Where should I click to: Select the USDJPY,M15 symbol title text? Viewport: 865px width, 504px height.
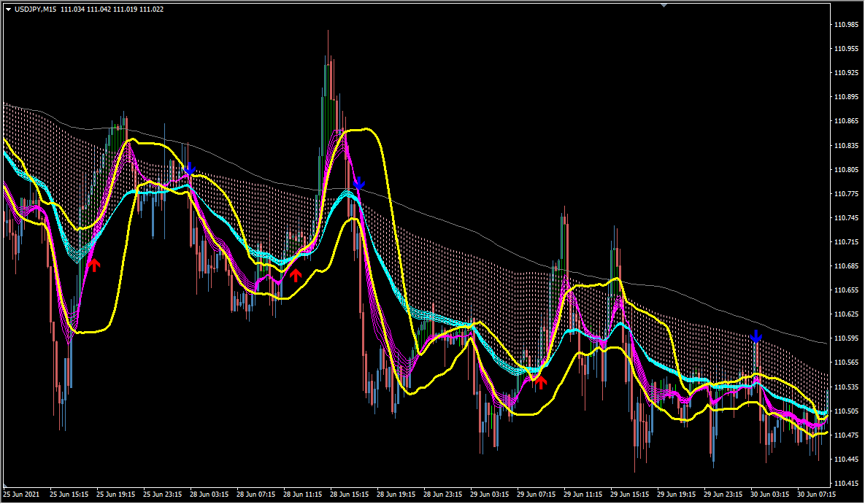[35, 9]
